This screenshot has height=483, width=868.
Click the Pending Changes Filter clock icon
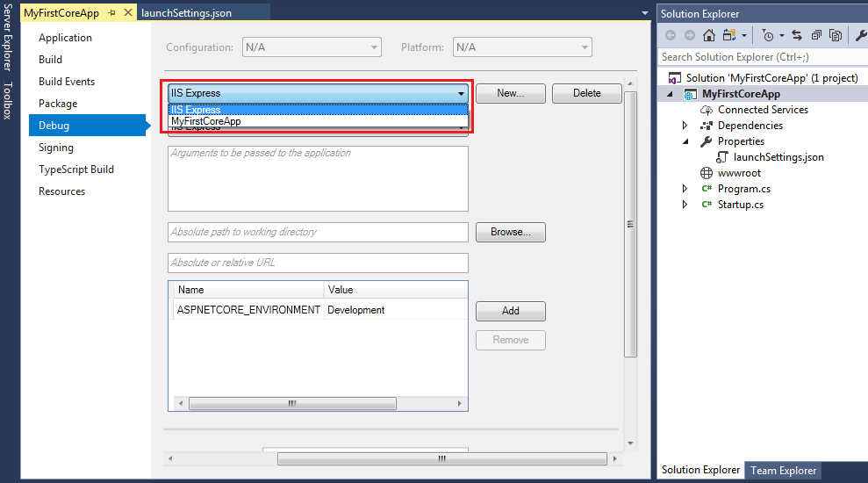(768, 35)
